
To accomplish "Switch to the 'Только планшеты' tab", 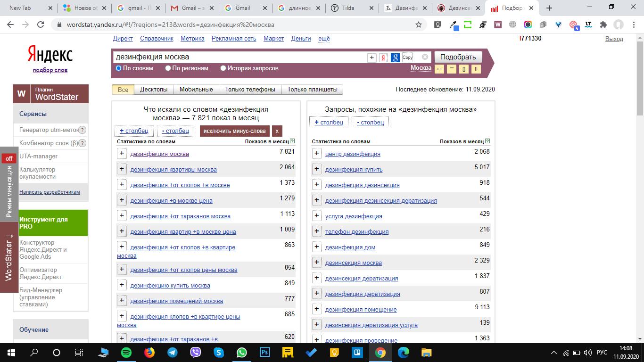I will (313, 90).
